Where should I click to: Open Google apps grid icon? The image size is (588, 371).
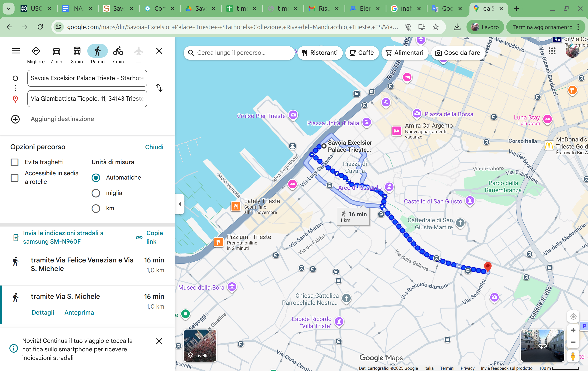click(552, 51)
